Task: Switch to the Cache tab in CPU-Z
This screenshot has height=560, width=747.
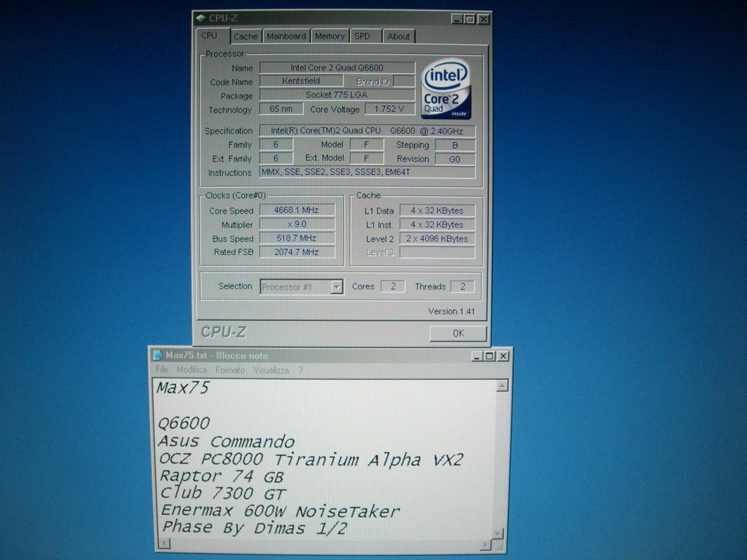Action: click(245, 36)
